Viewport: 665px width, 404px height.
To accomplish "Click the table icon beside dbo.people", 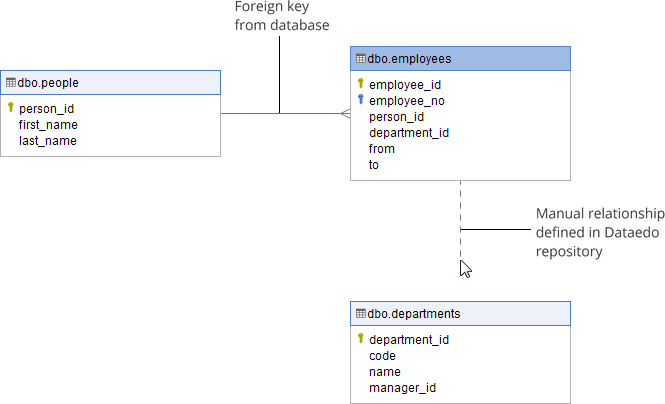I will pos(10,82).
